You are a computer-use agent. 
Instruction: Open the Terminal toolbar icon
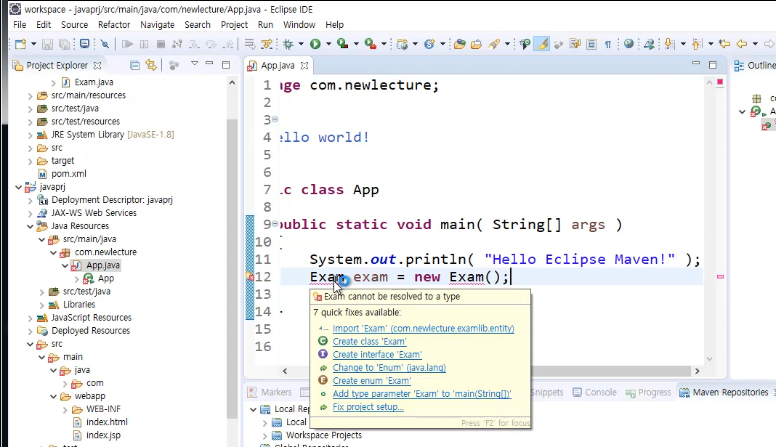(x=85, y=44)
